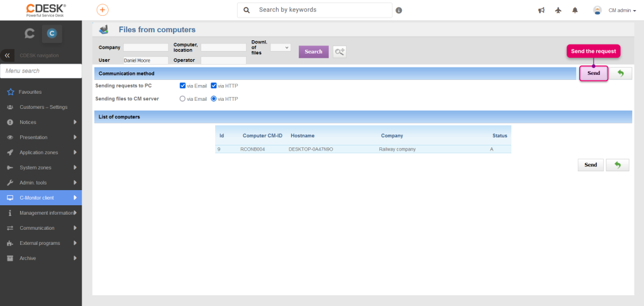Click the Admin. tools wrench icon
The image size is (644, 306).
tap(10, 183)
